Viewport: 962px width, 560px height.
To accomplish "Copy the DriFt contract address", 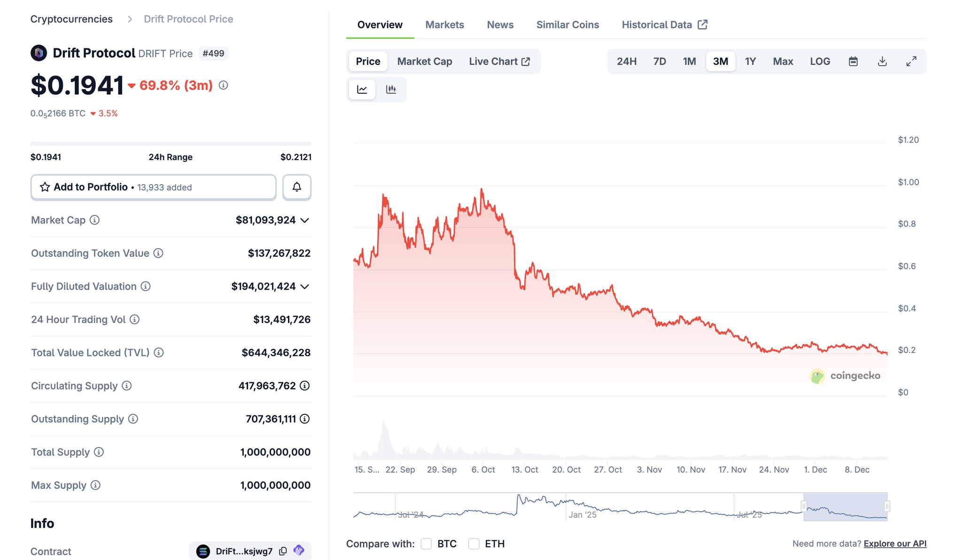I will [x=283, y=551].
